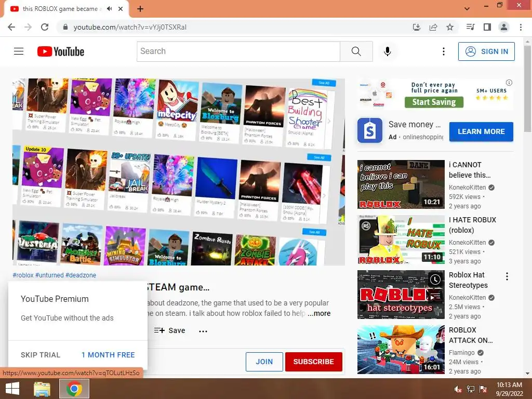This screenshot has width=532, height=399.
Task: Open 'i cannot believe i can play this' thumbnail
Action: [401, 184]
